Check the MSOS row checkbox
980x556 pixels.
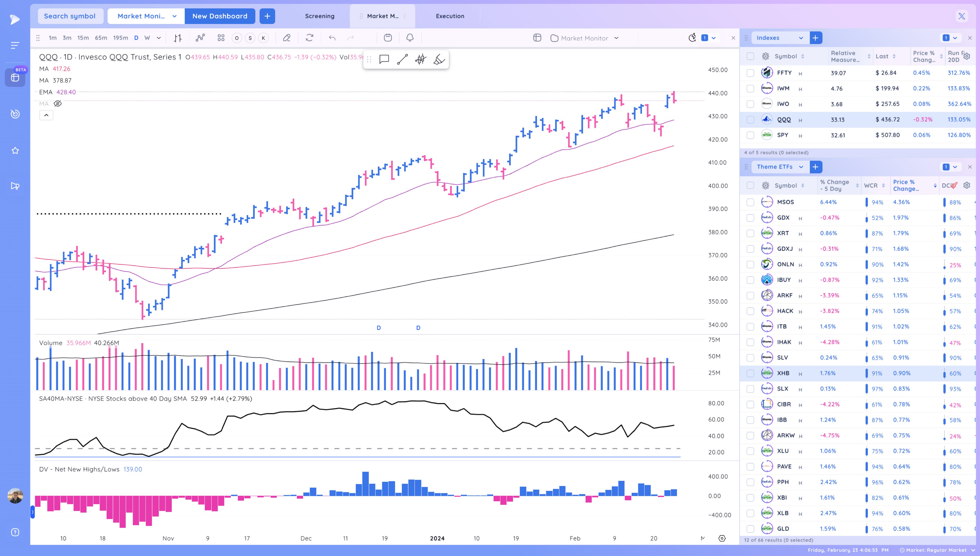750,202
